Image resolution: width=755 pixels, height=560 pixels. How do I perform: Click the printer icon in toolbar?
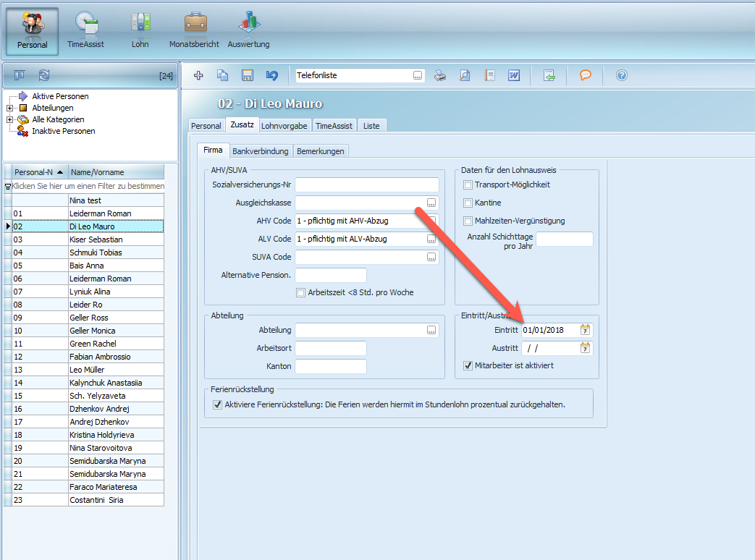click(440, 75)
